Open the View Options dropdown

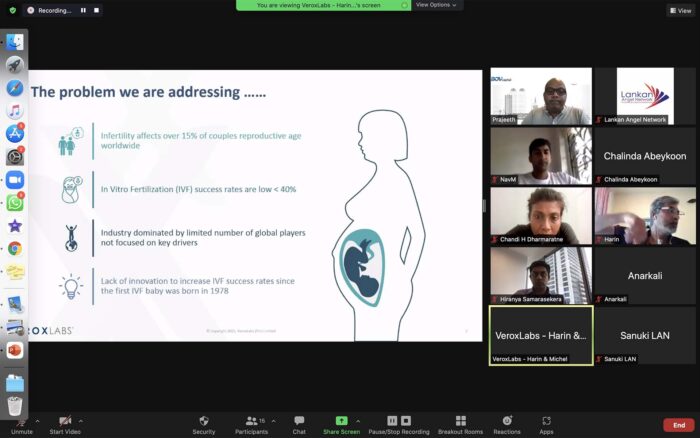click(436, 5)
